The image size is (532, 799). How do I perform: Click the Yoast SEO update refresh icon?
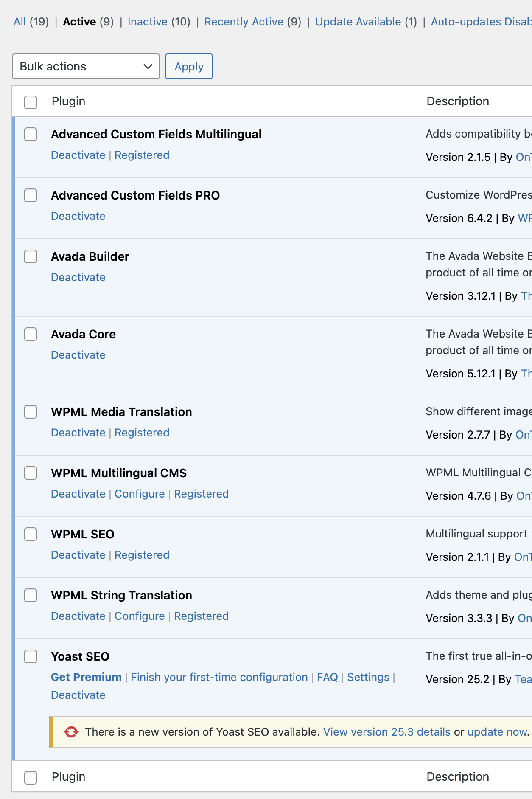(x=71, y=732)
